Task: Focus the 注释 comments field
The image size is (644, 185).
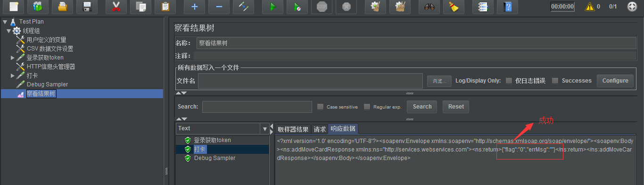Action: pyautogui.click(x=415, y=56)
